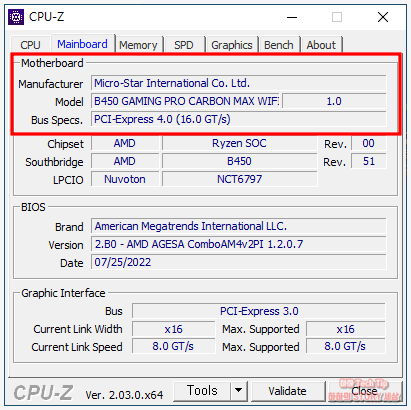Click the Southbridge B450 value
This screenshot has width=411, height=410.
(239, 161)
